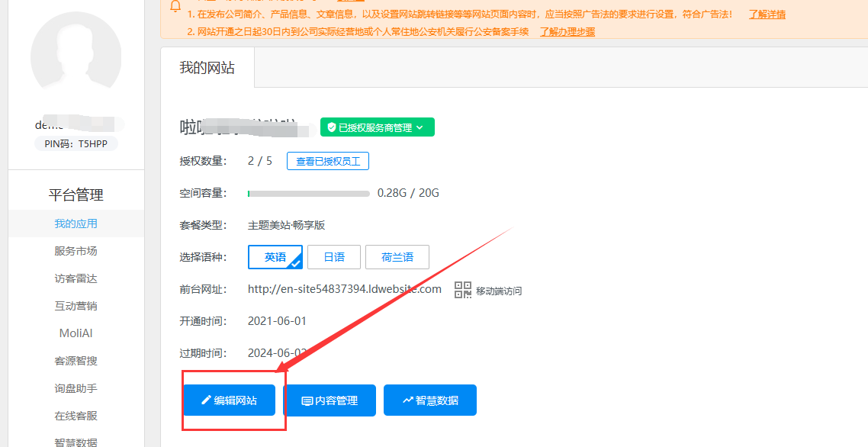868x447 pixels.
Task: Select 我的应用 in sidebar
Action: point(76,223)
